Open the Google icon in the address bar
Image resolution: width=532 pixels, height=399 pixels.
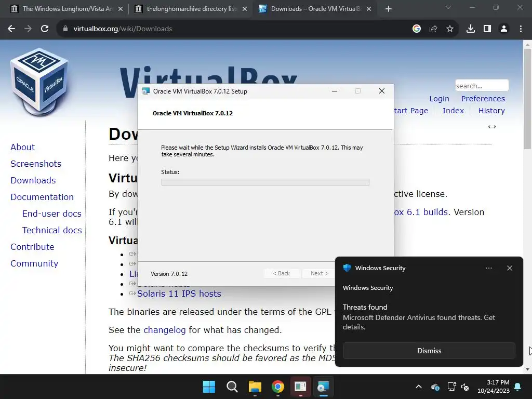pyautogui.click(x=417, y=29)
